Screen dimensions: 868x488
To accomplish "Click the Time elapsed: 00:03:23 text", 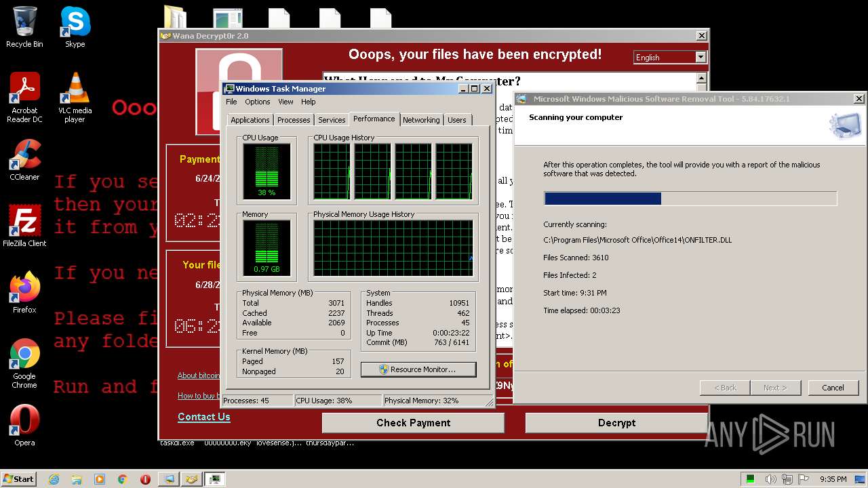I will 582,310.
